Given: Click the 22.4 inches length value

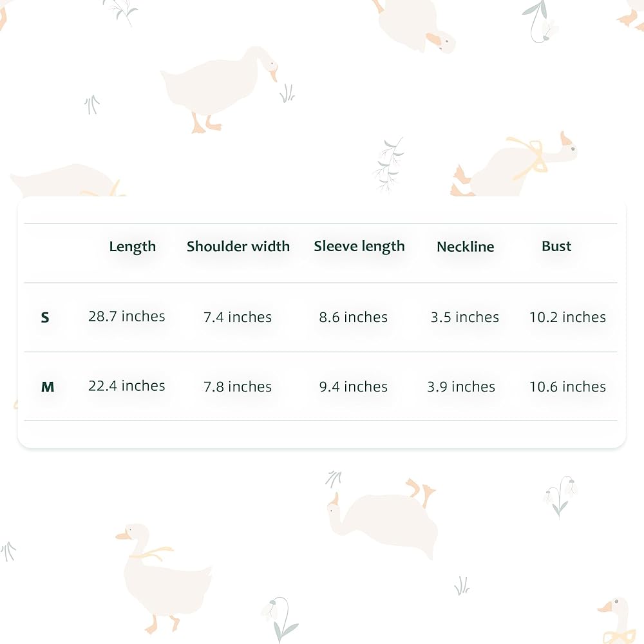Looking at the screenshot, I should [x=127, y=386].
